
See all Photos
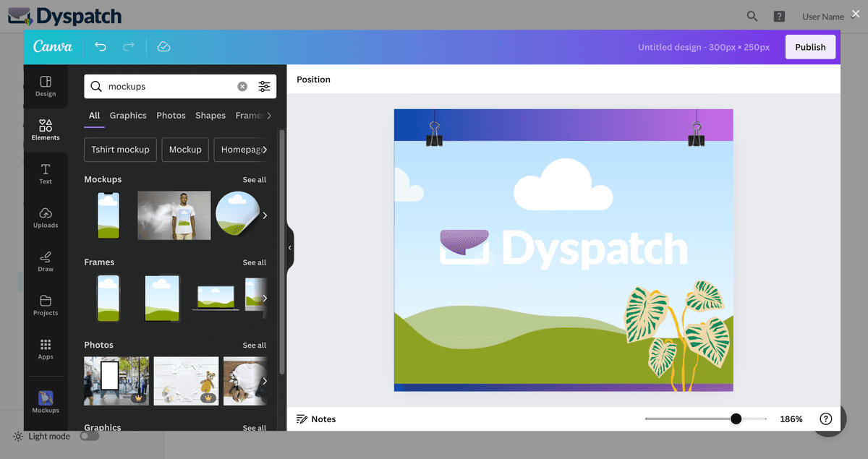coord(255,346)
